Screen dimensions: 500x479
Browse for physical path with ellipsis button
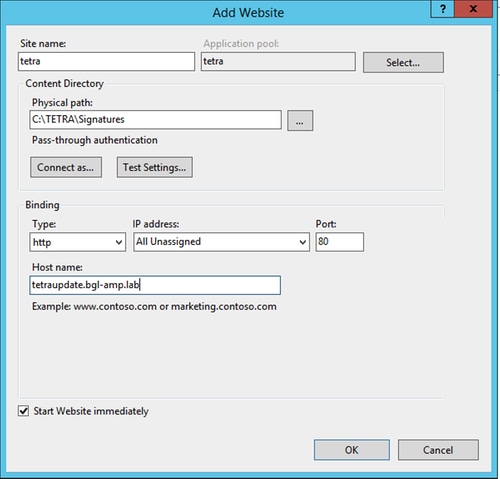pos(300,121)
